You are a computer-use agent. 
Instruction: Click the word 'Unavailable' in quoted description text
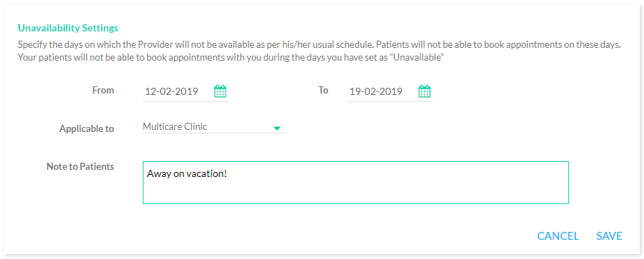pos(418,58)
